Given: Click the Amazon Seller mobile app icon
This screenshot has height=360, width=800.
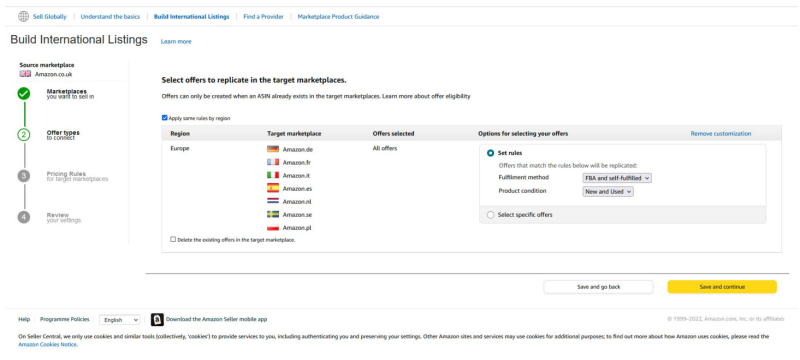Looking at the screenshot, I should [157, 319].
